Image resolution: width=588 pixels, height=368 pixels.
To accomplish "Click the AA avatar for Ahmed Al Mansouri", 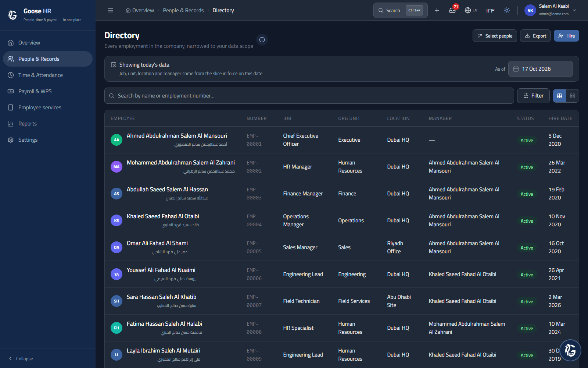I will (116, 140).
